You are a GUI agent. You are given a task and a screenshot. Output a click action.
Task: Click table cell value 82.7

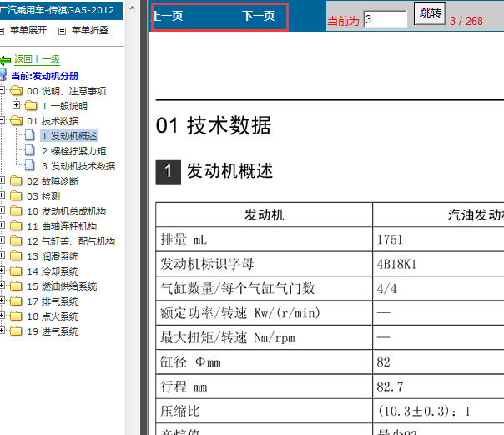(x=390, y=387)
